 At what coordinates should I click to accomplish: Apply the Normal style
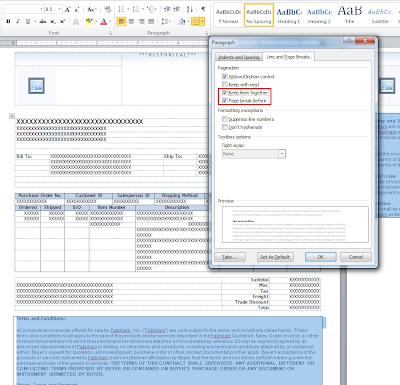click(228, 15)
